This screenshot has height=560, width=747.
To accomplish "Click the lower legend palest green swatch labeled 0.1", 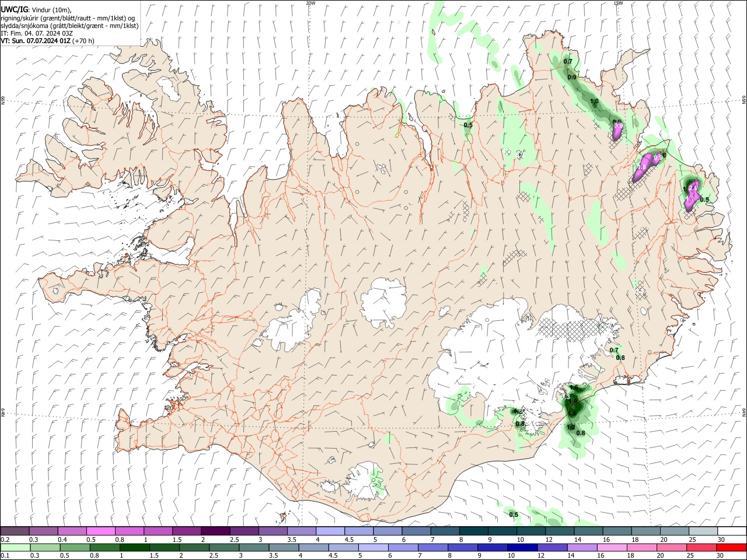I will pyautogui.click(x=15, y=547).
